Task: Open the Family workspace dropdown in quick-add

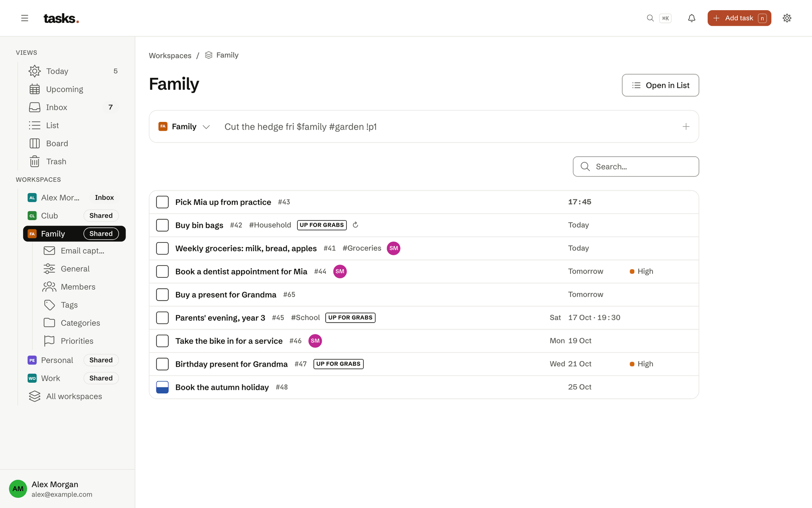Action: [184, 127]
